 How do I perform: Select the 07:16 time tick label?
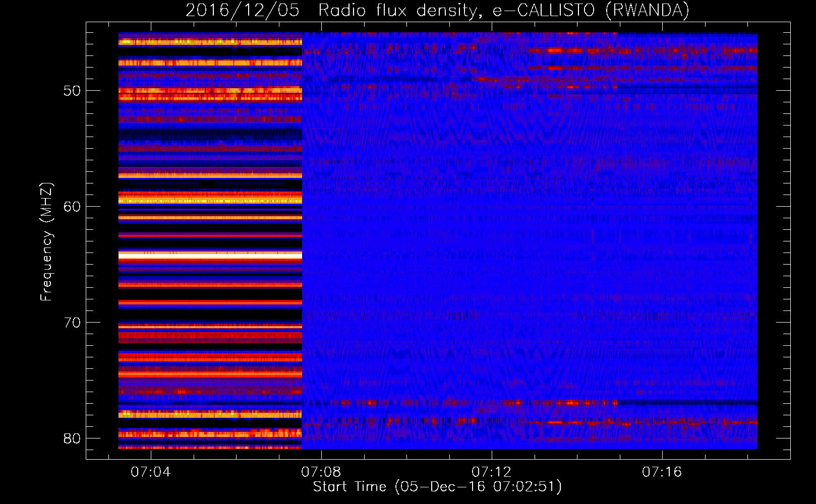click(x=662, y=472)
